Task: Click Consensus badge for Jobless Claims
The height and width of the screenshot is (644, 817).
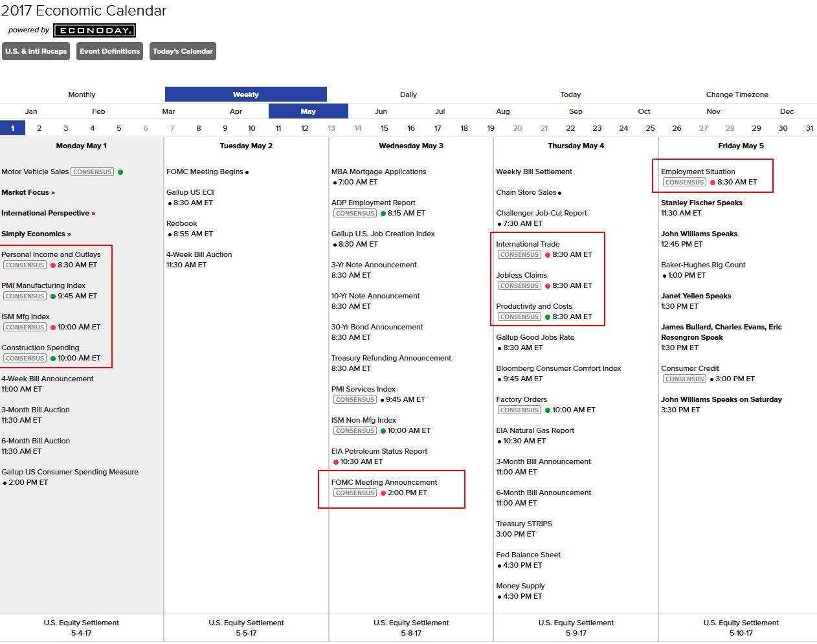Action: [x=520, y=285]
